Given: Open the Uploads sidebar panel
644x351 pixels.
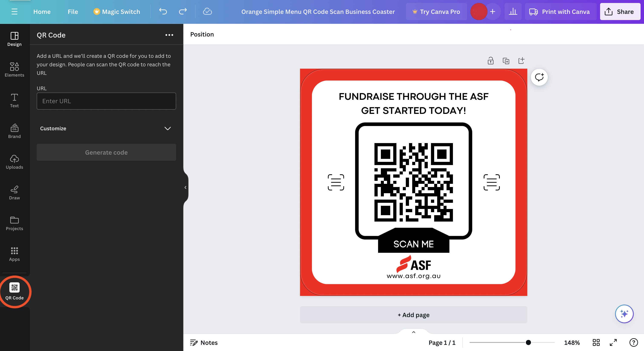Looking at the screenshot, I should [14, 162].
